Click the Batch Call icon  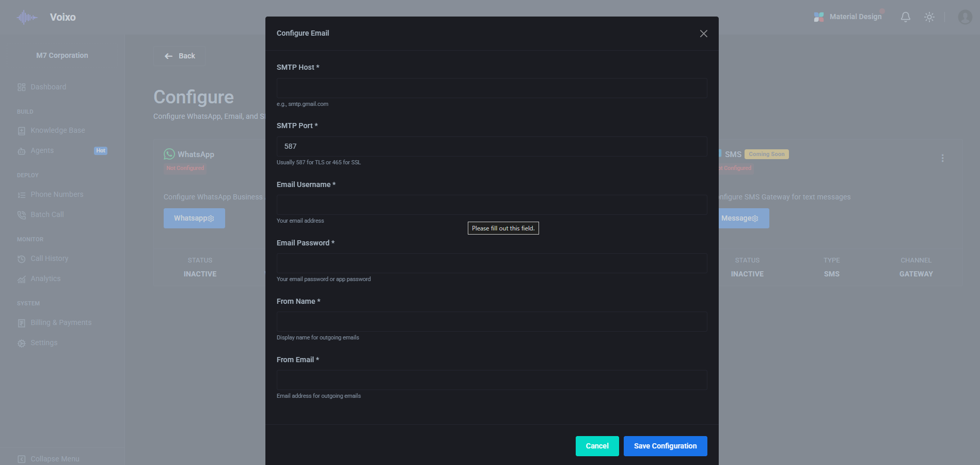tap(21, 214)
